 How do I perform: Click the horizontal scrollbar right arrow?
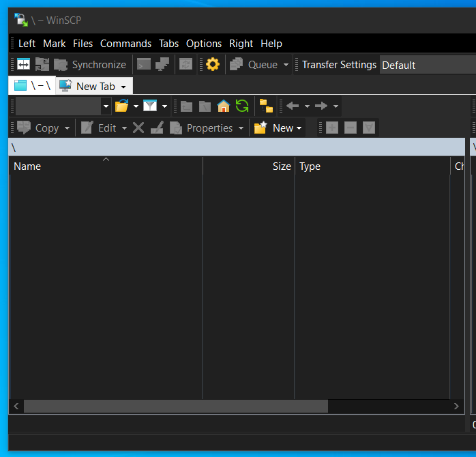(x=457, y=407)
